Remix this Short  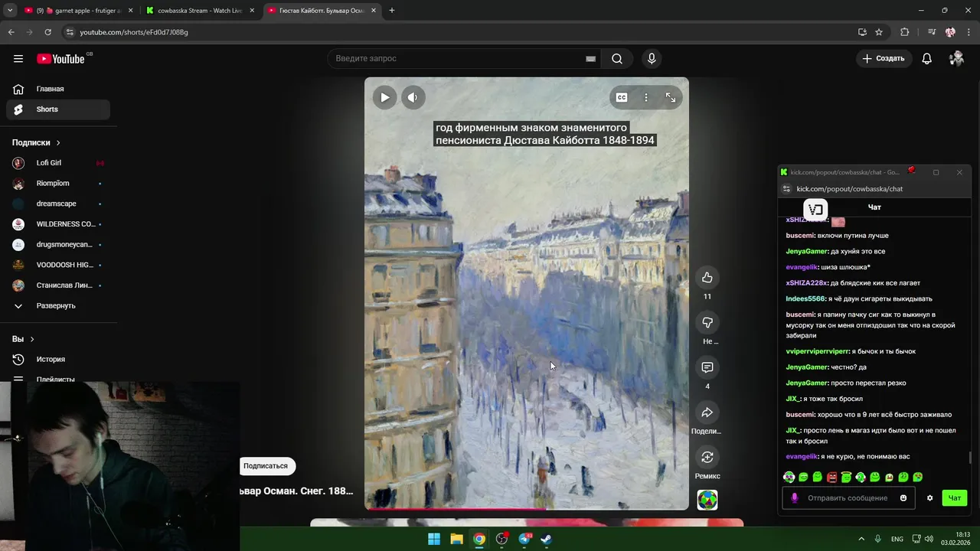click(x=707, y=458)
